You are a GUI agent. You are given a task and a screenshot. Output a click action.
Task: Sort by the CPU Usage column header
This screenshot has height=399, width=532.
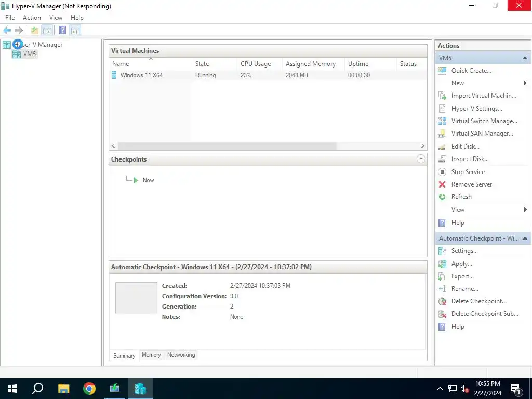tap(260, 64)
